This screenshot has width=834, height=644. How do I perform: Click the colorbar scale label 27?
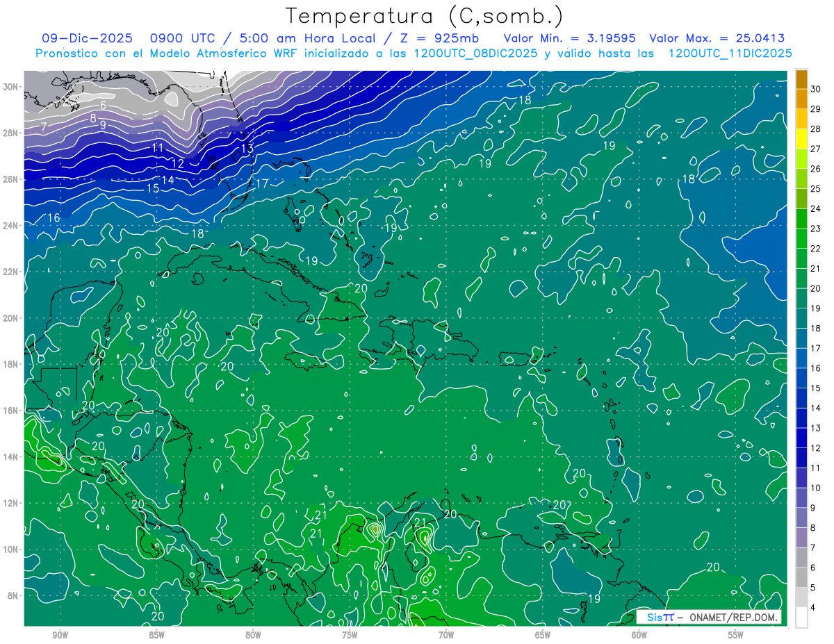click(x=816, y=149)
